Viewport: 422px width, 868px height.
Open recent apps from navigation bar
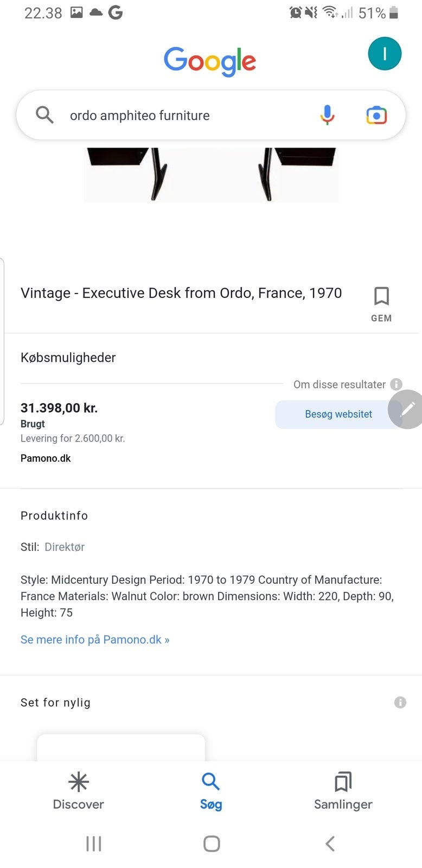[93, 844]
